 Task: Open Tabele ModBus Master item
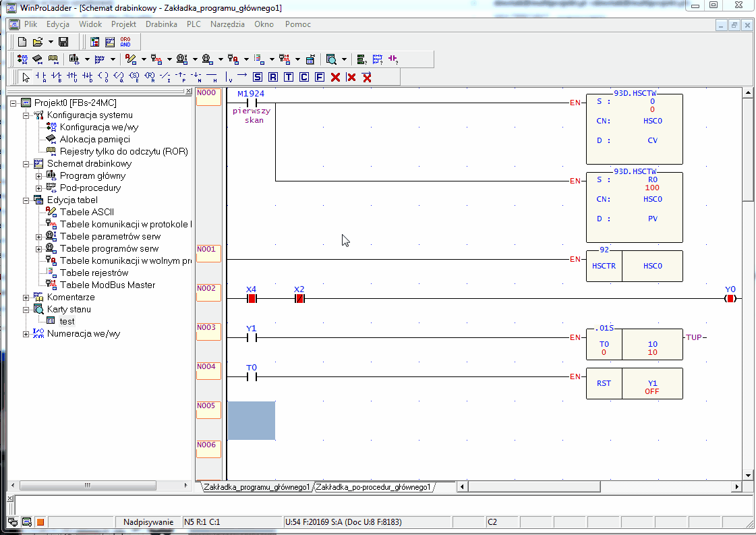(107, 285)
